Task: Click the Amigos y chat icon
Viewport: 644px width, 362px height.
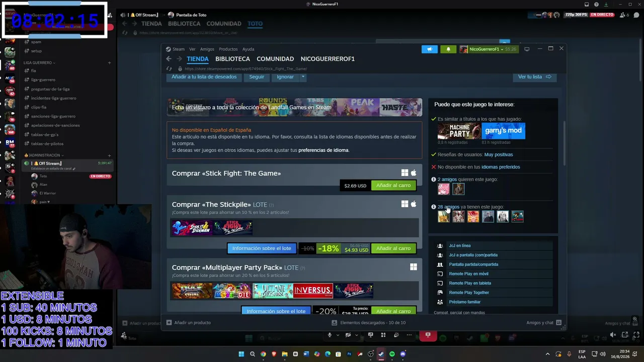Action: tap(558, 323)
